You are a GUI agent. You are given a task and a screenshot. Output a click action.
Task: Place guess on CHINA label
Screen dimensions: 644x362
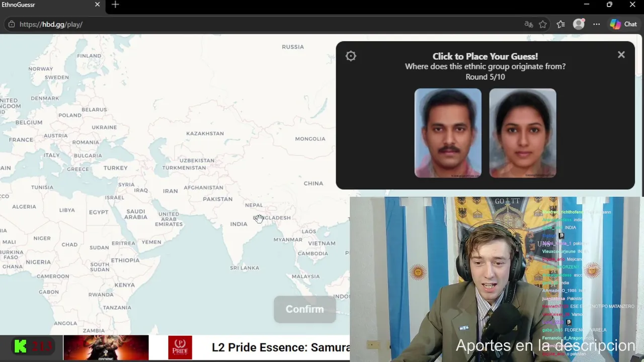click(x=313, y=184)
